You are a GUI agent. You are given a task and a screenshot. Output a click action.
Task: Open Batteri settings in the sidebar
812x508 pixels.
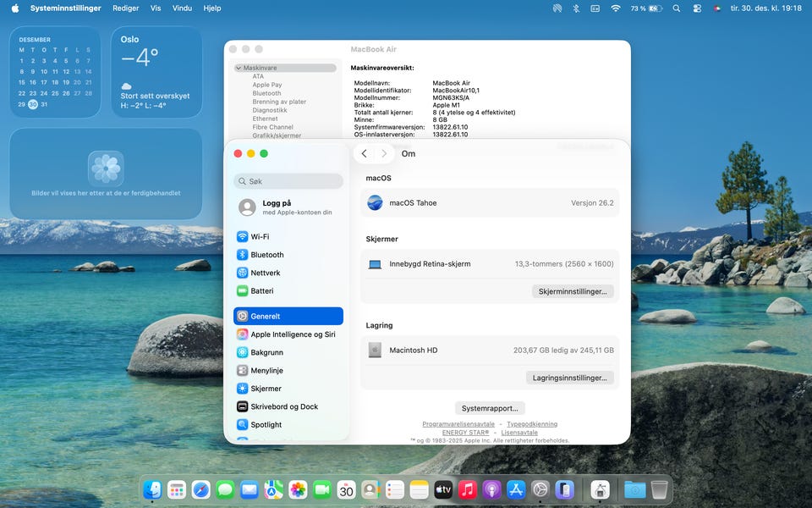pos(264,290)
